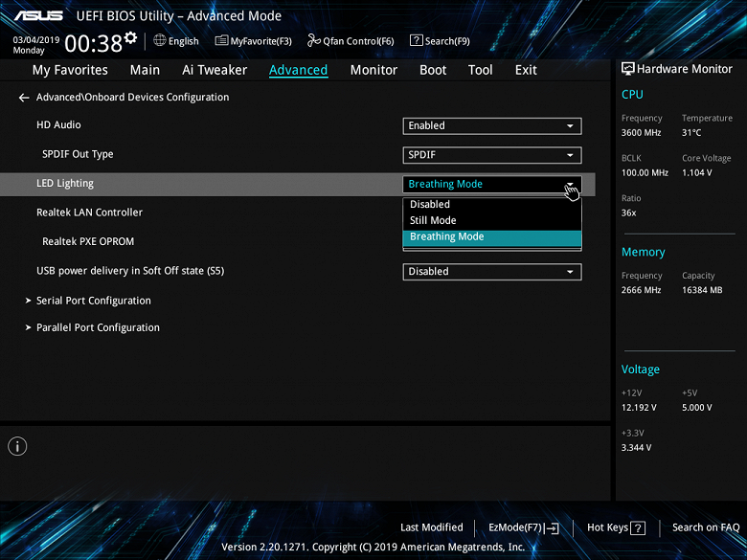This screenshot has width=747, height=560.
Task: Click the English language button
Action: (176, 41)
